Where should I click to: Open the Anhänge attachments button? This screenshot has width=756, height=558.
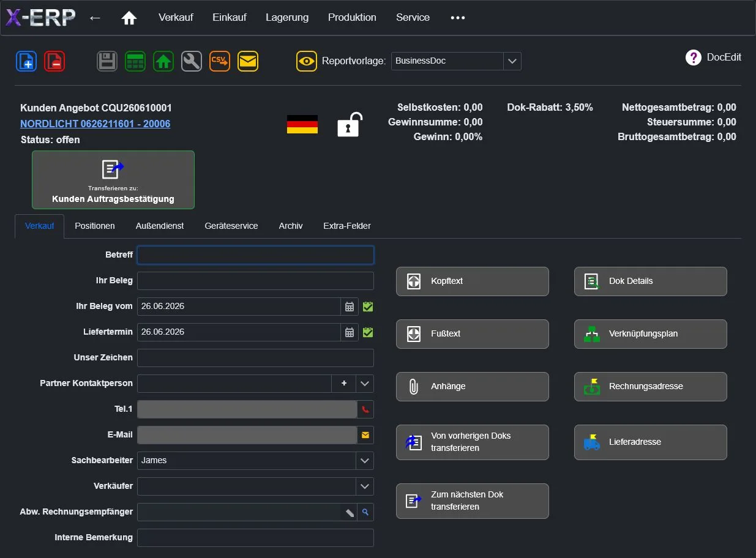(473, 387)
